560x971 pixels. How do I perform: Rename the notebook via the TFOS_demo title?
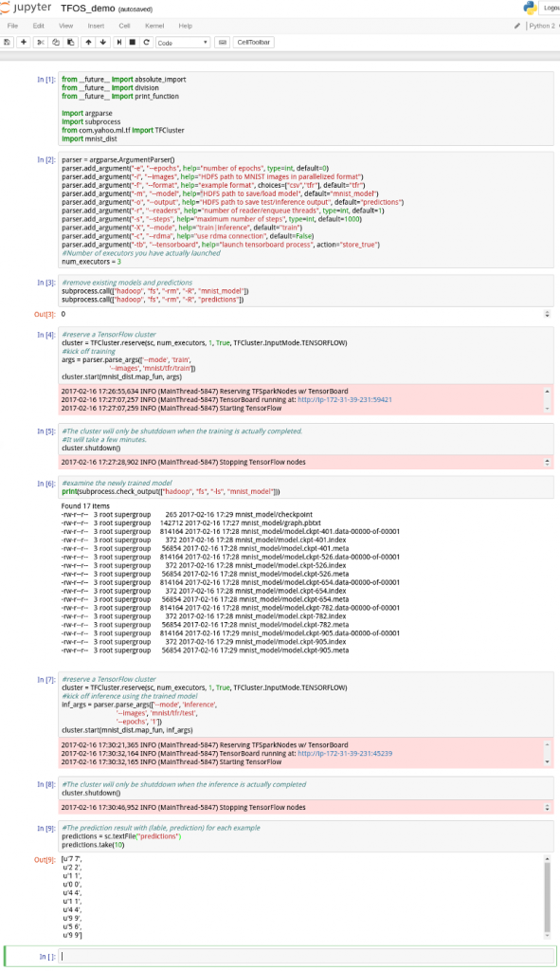(88, 9)
